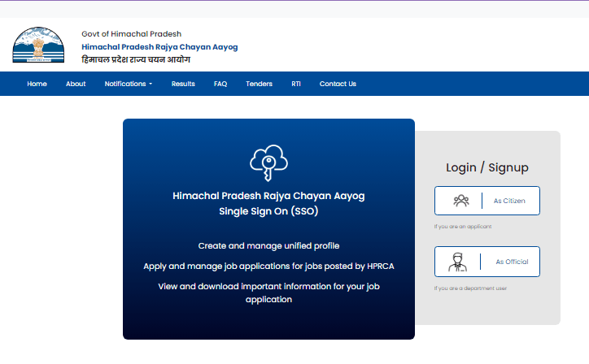Viewport: 589px width, 364px height.
Task: Click 'If you are a department user' hint
Action: coord(471,288)
